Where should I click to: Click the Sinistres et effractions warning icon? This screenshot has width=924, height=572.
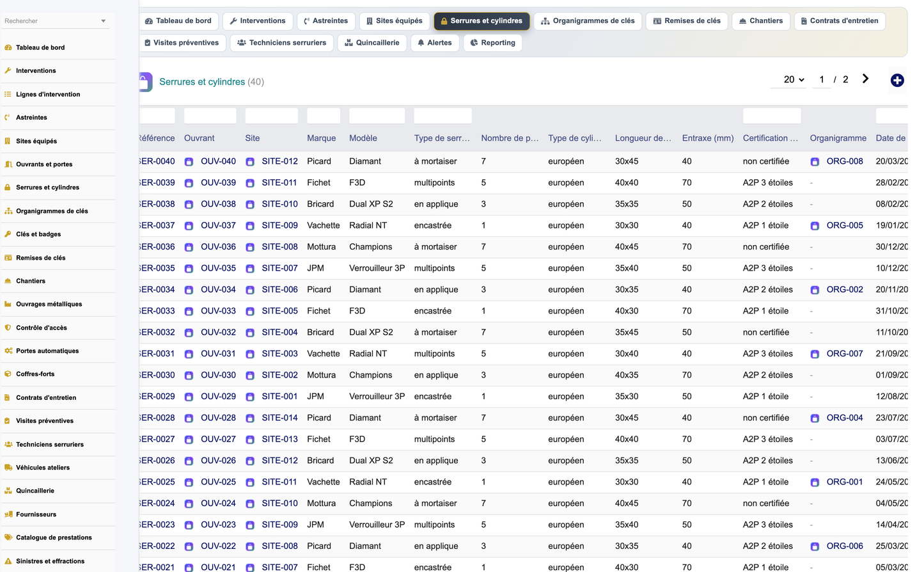click(x=8, y=560)
